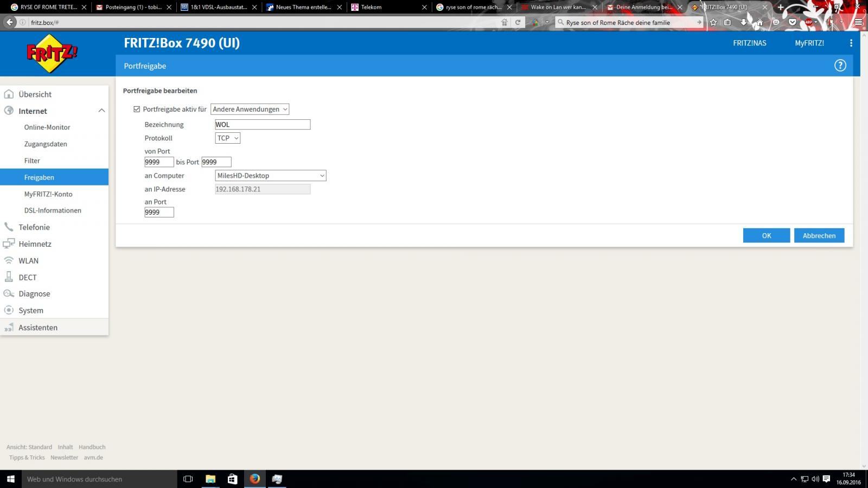This screenshot has height=488, width=868.
Task: Open the MyFRITZ! header link
Action: coord(809,43)
